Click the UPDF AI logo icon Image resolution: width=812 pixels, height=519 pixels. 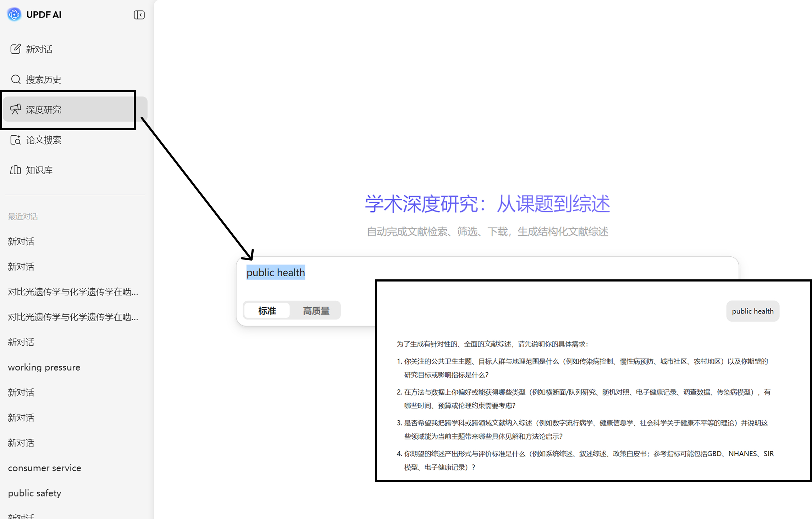pyautogui.click(x=14, y=15)
